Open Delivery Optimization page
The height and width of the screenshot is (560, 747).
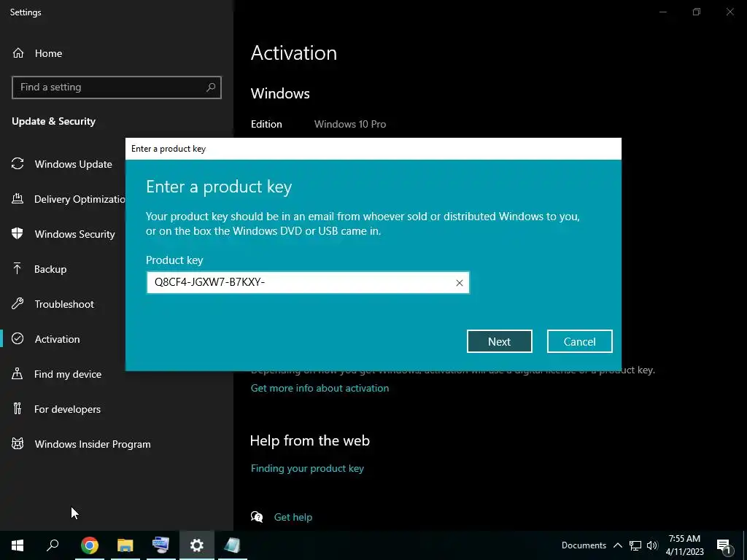(80, 199)
